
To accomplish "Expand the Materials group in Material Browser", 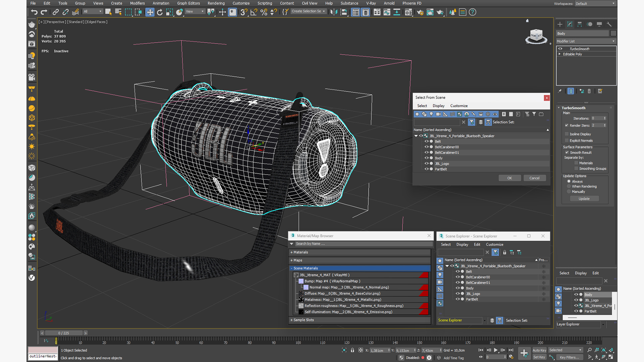I will (x=291, y=252).
